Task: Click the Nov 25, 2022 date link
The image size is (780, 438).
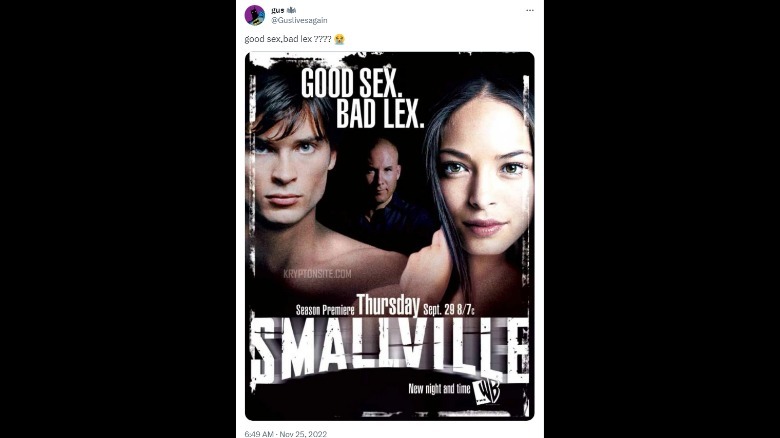Action: pyautogui.click(x=303, y=434)
